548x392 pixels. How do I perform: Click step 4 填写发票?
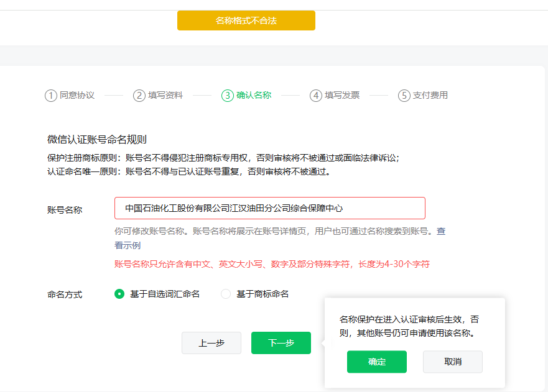(335, 95)
